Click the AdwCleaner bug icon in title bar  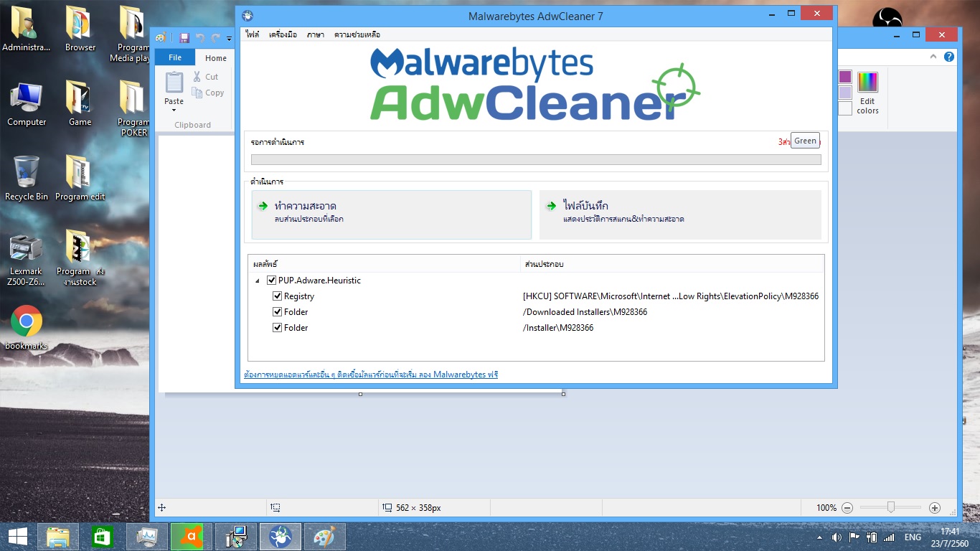click(x=248, y=15)
